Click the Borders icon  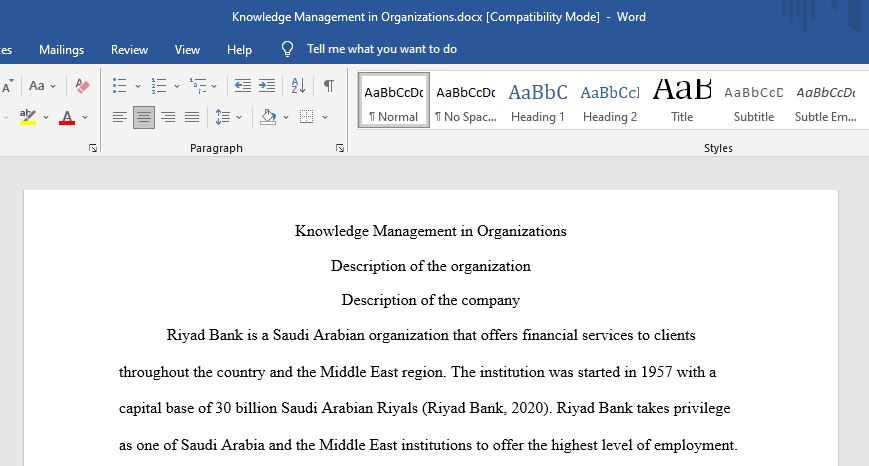click(306, 117)
